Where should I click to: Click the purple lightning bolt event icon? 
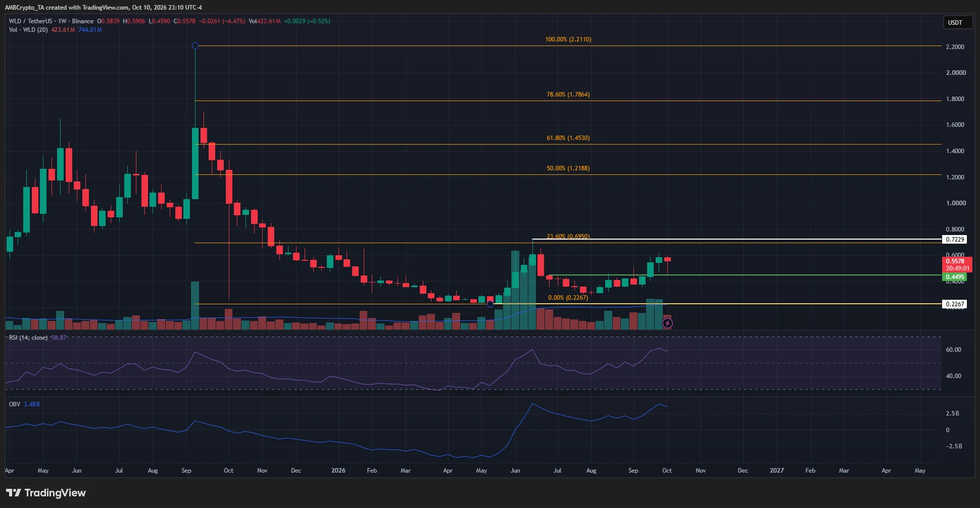667,324
